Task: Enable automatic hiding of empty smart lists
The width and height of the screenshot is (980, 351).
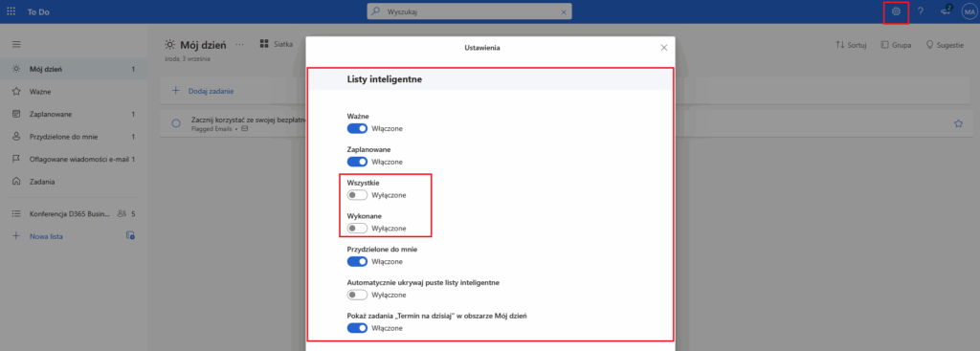Action: pos(358,295)
